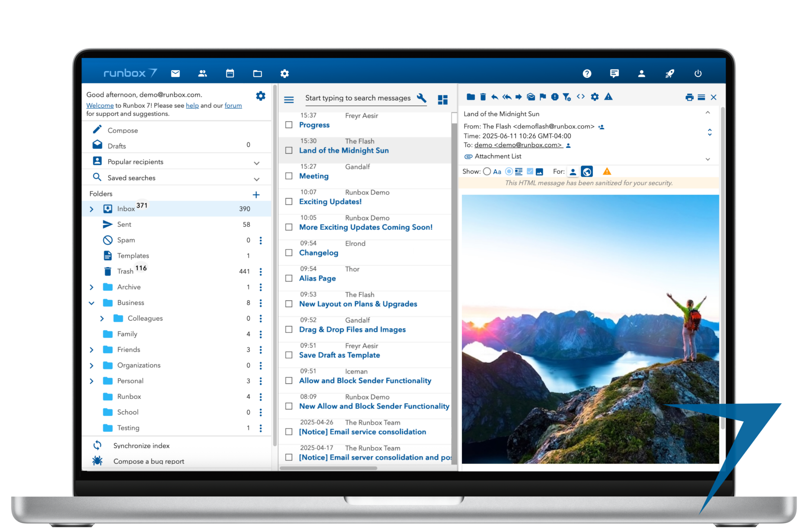This screenshot has width=808, height=532.
Task: Click the rocket icon in top bar
Action: pos(670,73)
